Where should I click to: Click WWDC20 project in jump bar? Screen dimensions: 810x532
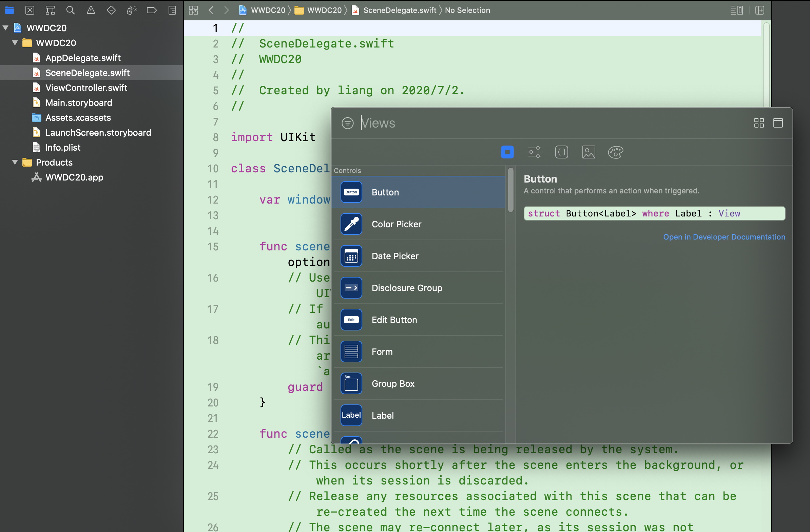click(262, 10)
